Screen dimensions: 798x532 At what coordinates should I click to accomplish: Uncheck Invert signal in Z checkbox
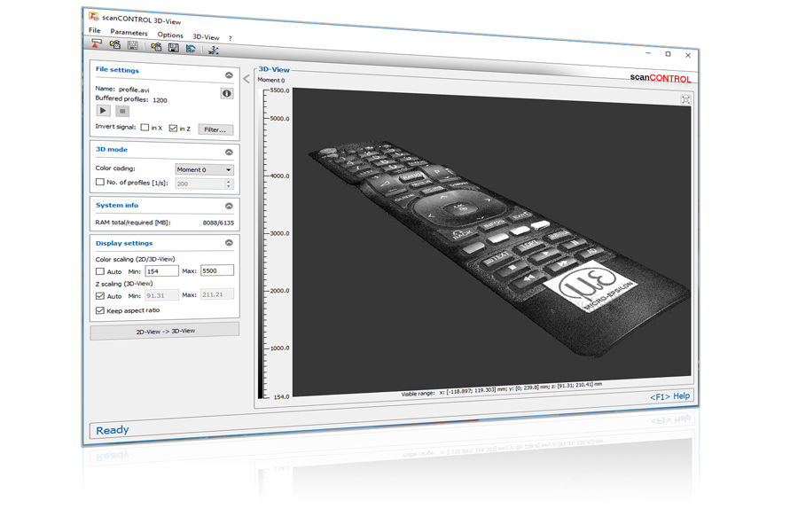coord(173,129)
